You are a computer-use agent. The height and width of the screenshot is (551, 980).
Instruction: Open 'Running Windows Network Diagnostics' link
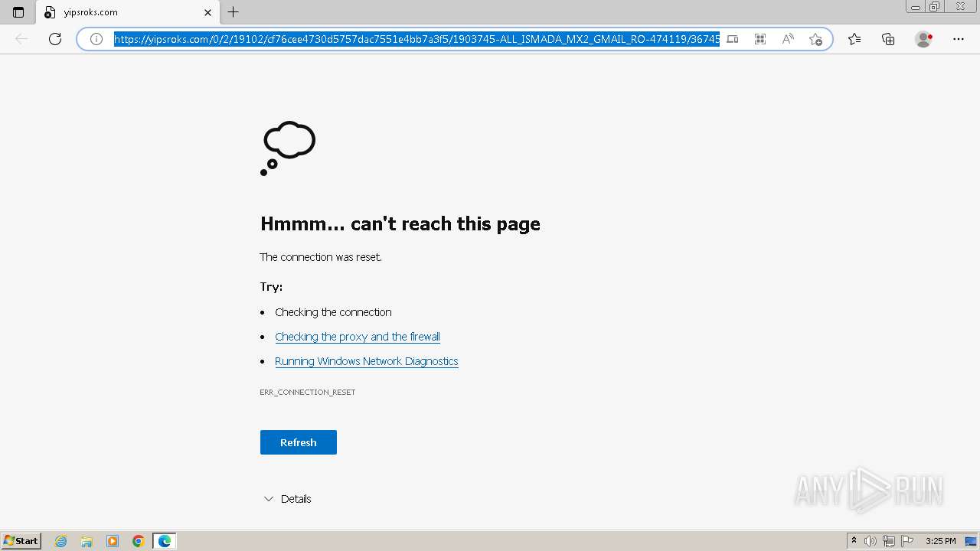(x=367, y=361)
